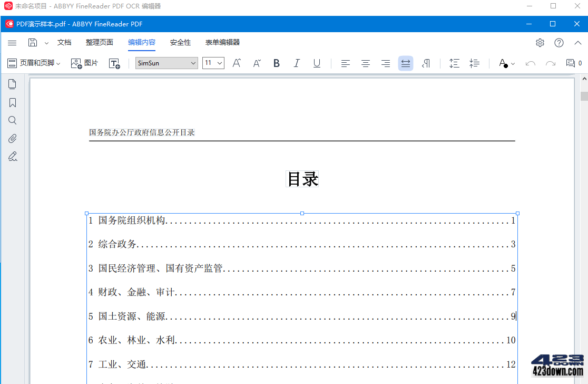Image resolution: width=588 pixels, height=384 pixels.
Task: Open the bookmarks panel in sidebar
Action: pyautogui.click(x=12, y=102)
